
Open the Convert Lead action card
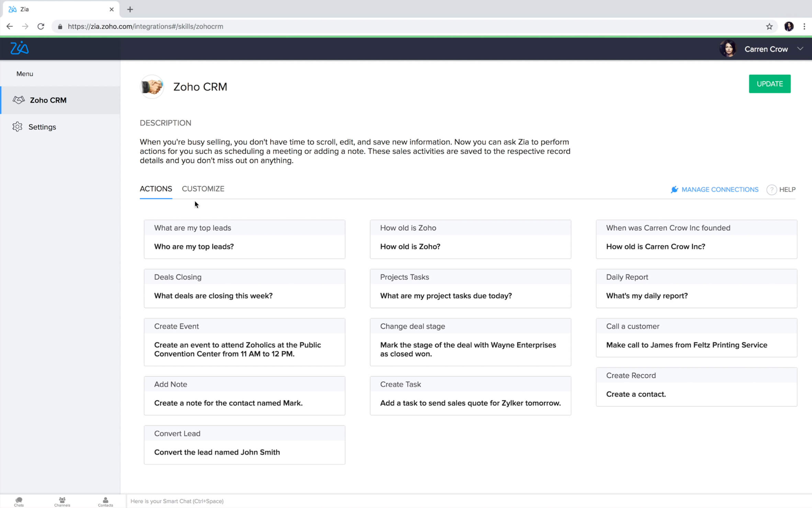pyautogui.click(x=244, y=445)
